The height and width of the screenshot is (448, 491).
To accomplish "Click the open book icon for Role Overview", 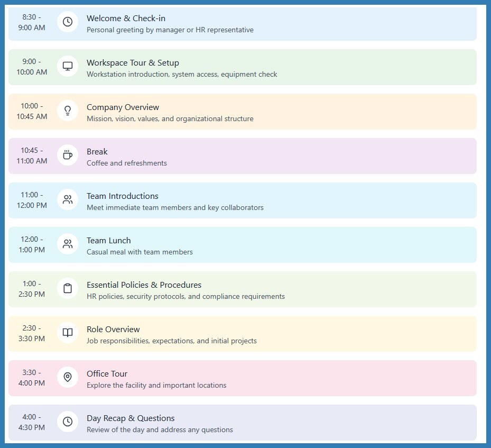I will (x=68, y=333).
